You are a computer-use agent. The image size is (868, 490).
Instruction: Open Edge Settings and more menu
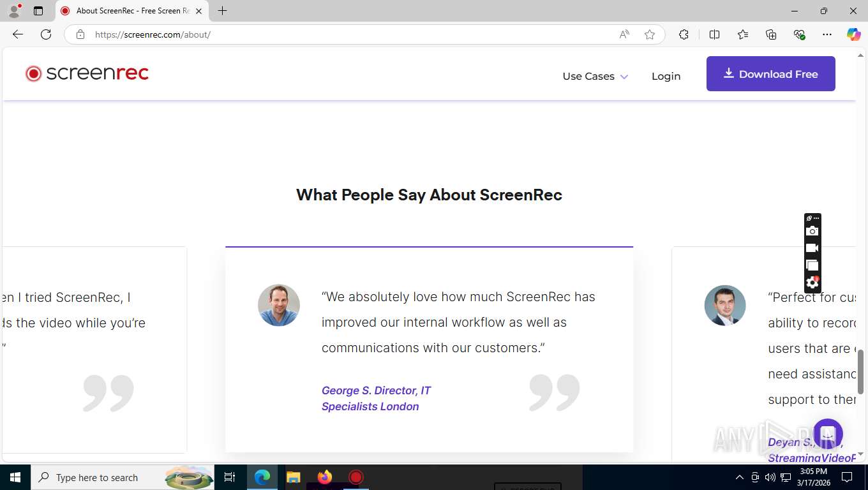click(x=827, y=34)
